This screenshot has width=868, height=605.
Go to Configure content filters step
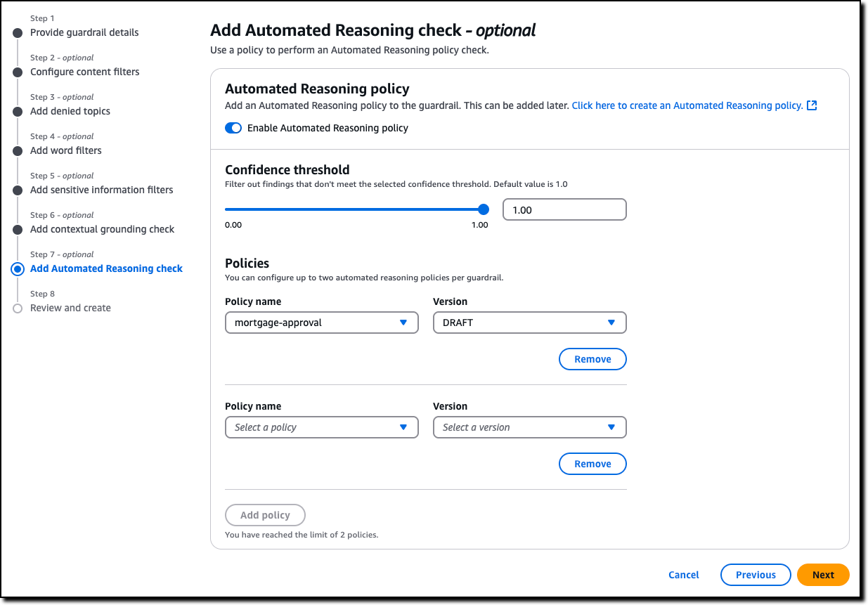pyautogui.click(x=85, y=72)
